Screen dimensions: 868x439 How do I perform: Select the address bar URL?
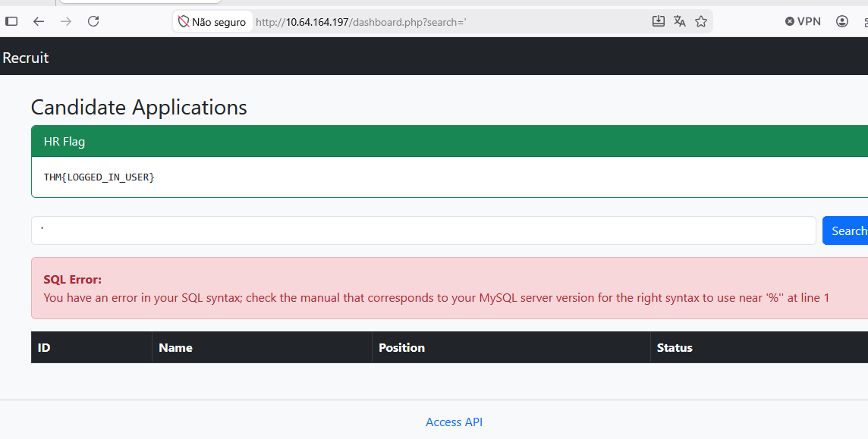click(361, 22)
